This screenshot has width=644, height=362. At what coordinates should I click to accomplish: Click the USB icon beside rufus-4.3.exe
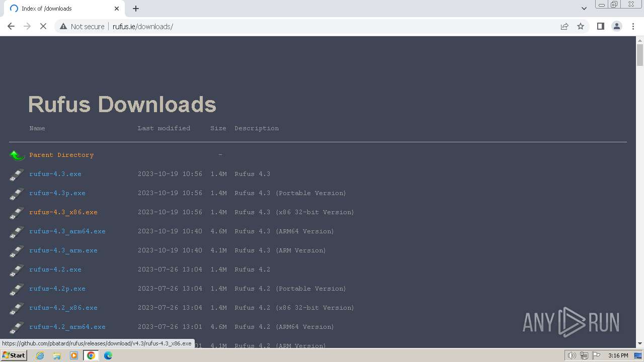(17, 174)
